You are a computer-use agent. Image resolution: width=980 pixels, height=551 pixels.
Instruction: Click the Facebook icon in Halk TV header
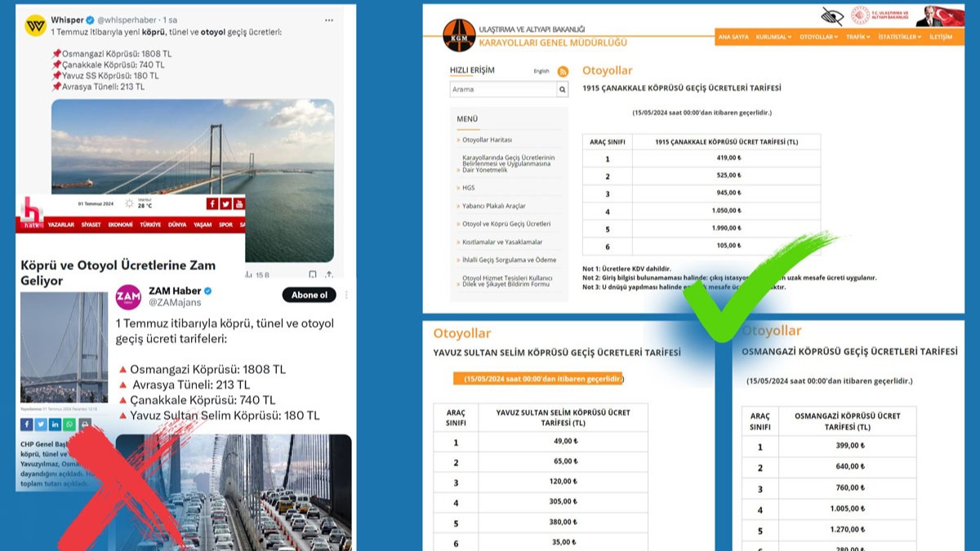coord(212,204)
